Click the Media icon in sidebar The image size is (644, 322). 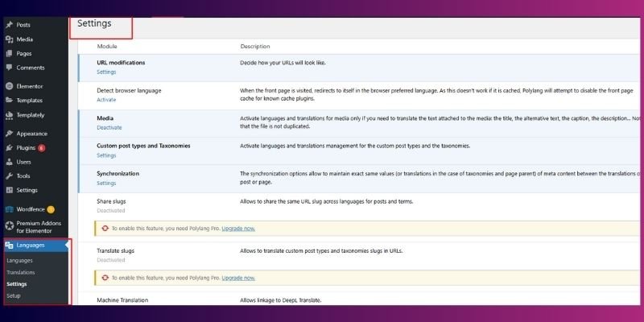[x=10, y=39]
